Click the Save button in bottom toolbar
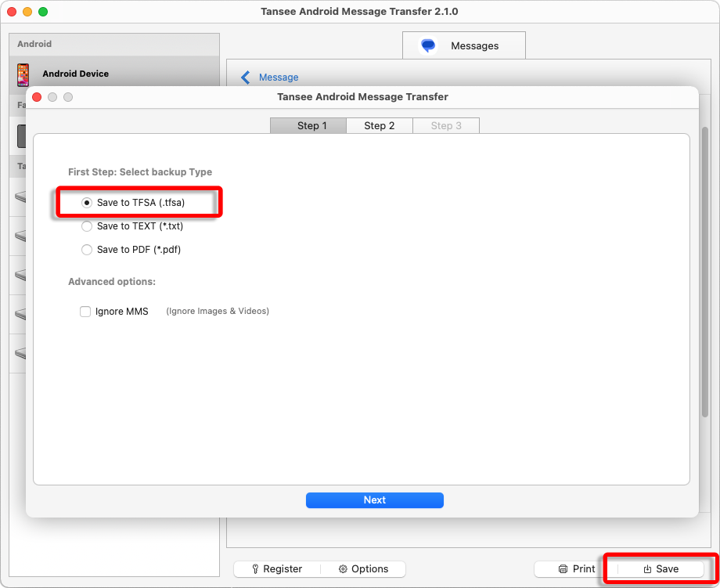The height and width of the screenshot is (588, 720). coord(661,569)
